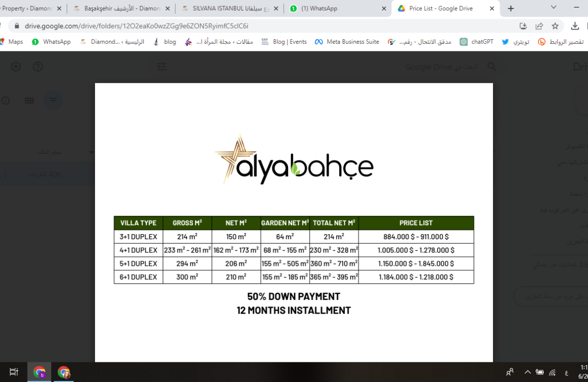Click the 4+1 DUPLEX cell
This screenshot has width=588, height=382.
click(138, 250)
